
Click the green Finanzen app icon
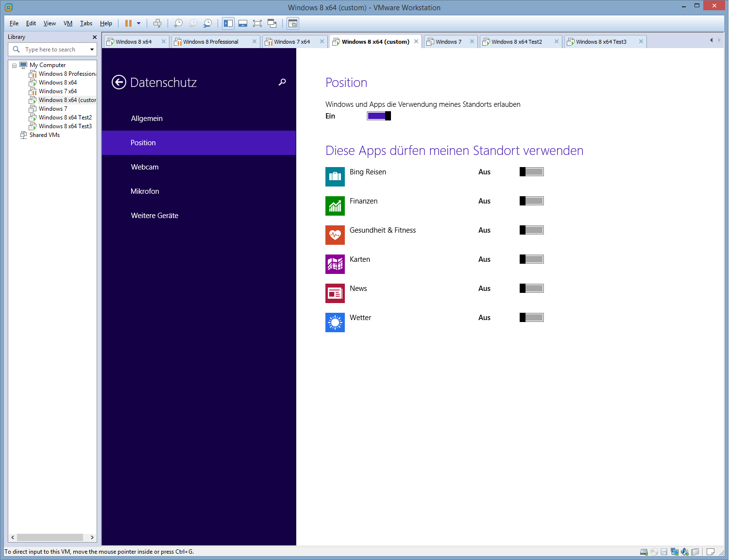click(x=335, y=206)
